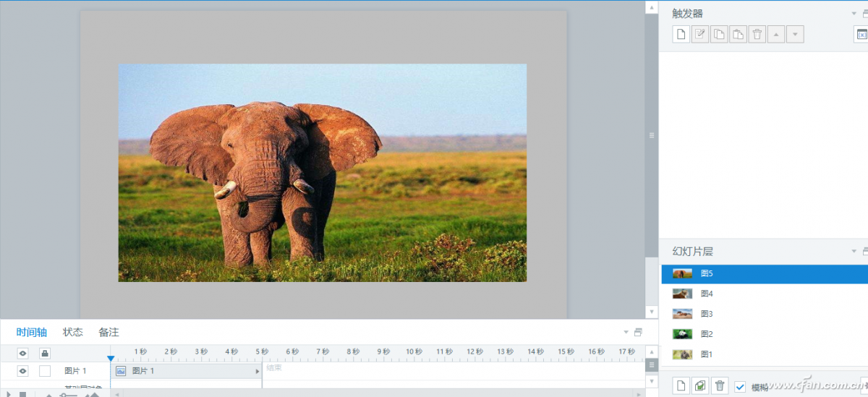Expand 图片 1 timeline bar end arrow

pyautogui.click(x=257, y=371)
